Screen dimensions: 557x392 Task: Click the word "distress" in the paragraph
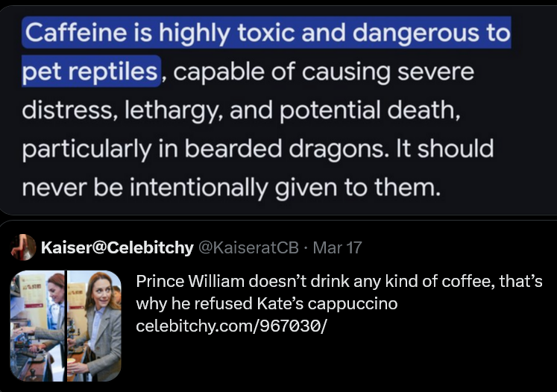coord(67,110)
